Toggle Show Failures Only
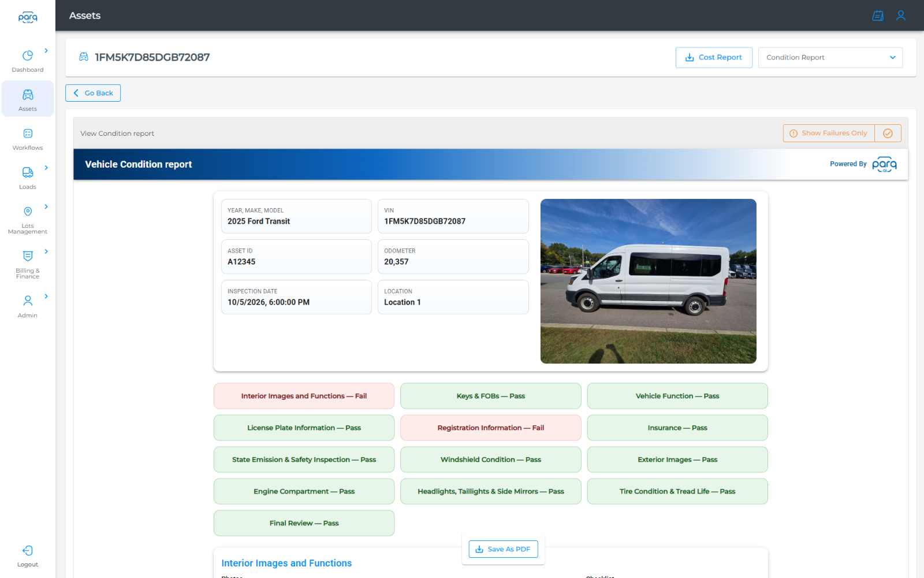Screen dimensions: 924x578 tap(829, 134)
